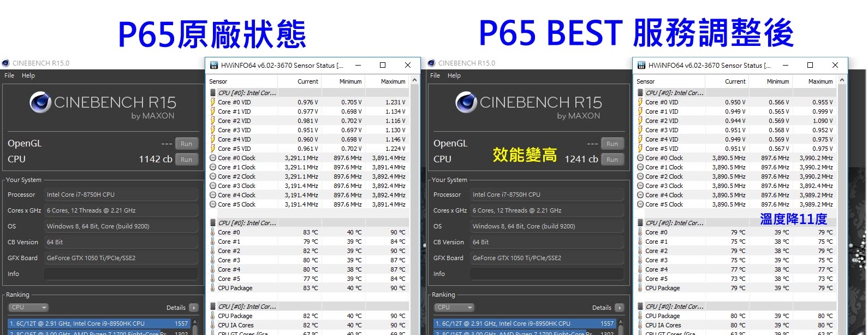Click top CPU [#0] chip icon, right HWiNFO

640,93
